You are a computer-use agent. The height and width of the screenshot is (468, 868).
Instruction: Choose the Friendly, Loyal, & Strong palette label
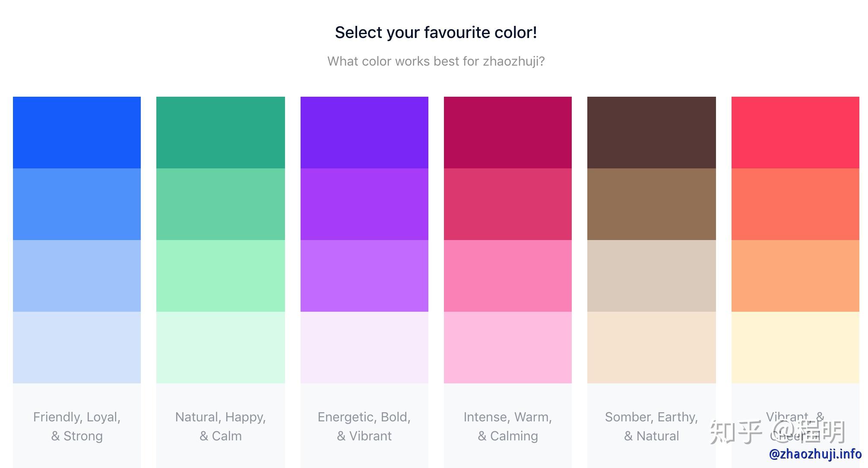(77, 426)
